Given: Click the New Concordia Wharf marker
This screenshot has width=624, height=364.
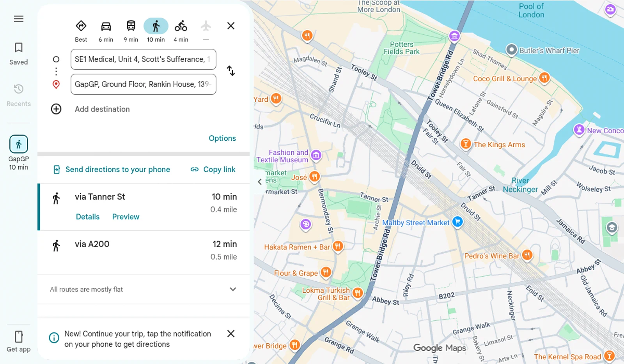Looking at the screenshot, I should click(579, 129).
